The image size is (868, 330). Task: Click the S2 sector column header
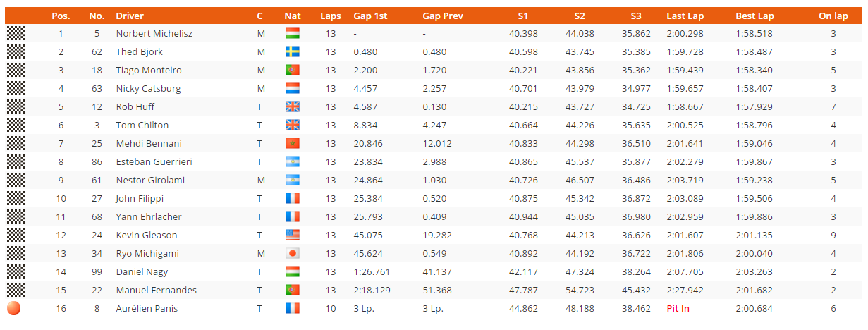(580, 16)
